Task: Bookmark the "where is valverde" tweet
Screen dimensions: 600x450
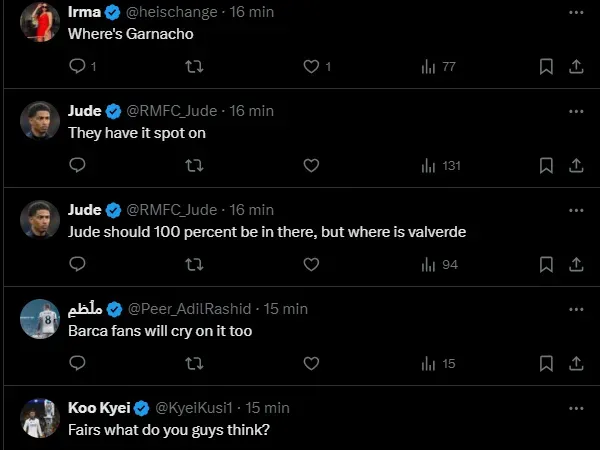Action: 546,264
